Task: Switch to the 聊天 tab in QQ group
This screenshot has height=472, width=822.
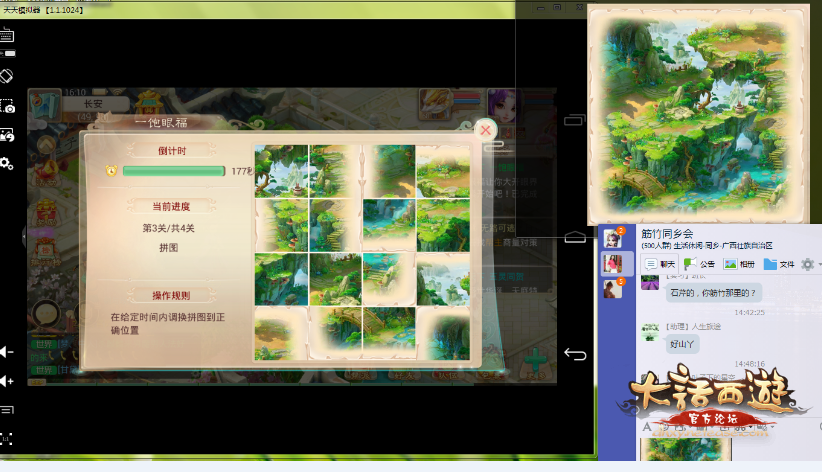Action: 660,264
